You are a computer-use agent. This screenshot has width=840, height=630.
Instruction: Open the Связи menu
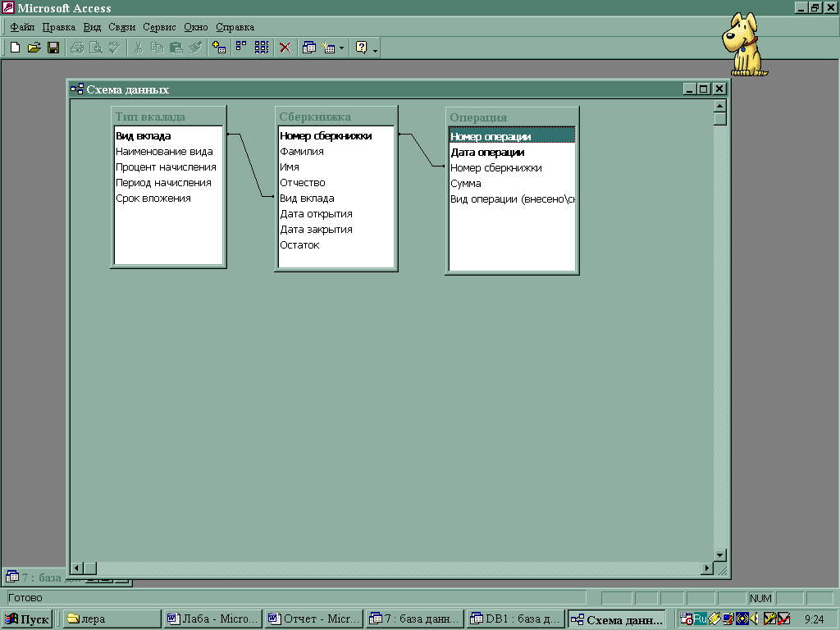121,27
